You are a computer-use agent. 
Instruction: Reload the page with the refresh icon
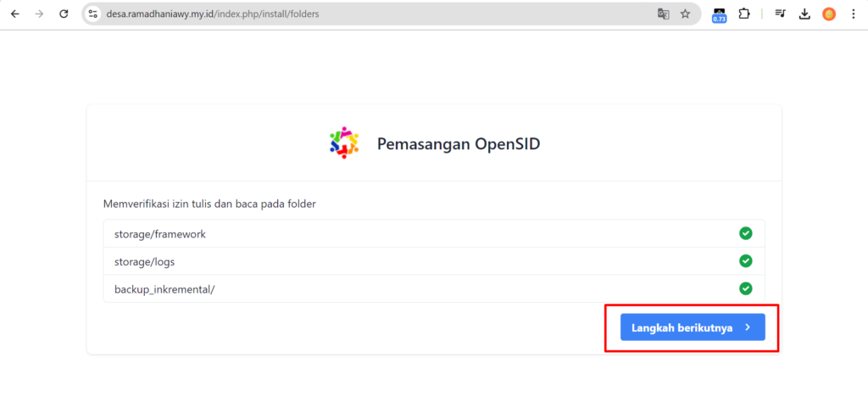[64, 14]
